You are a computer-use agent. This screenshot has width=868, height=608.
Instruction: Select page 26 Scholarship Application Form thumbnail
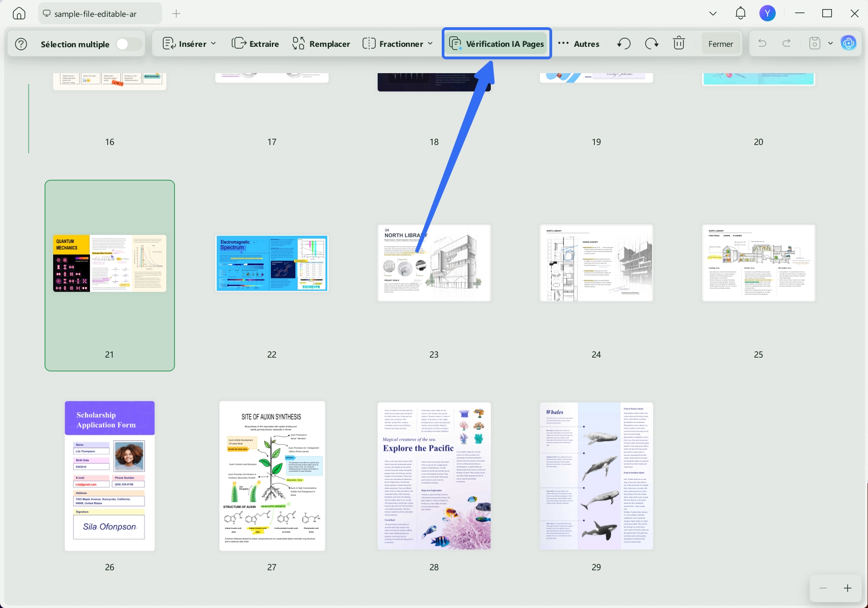point(110,476)
